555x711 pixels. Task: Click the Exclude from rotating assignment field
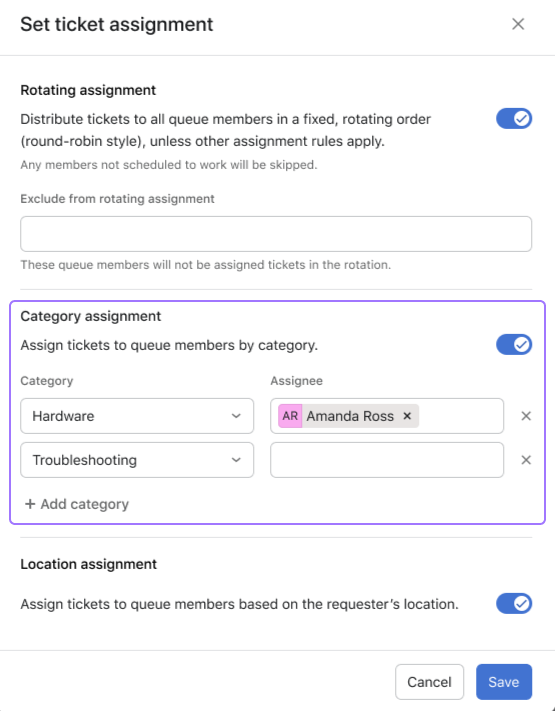pos(276,234)
